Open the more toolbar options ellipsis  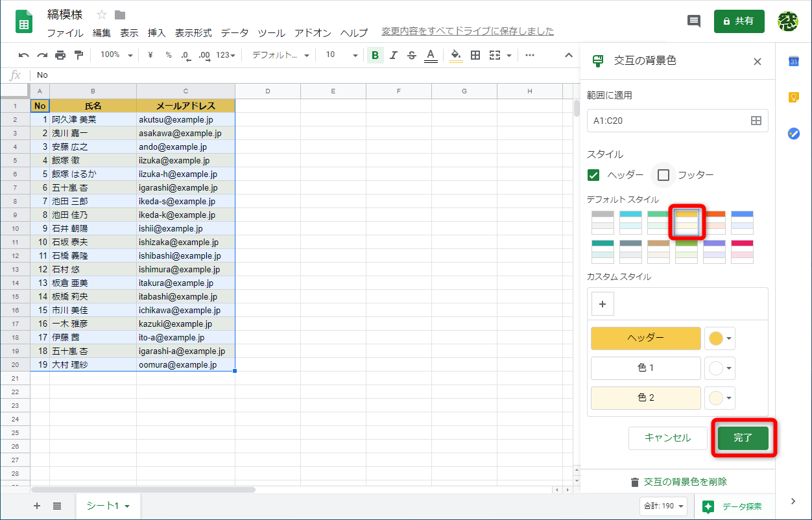click(530, 55)
